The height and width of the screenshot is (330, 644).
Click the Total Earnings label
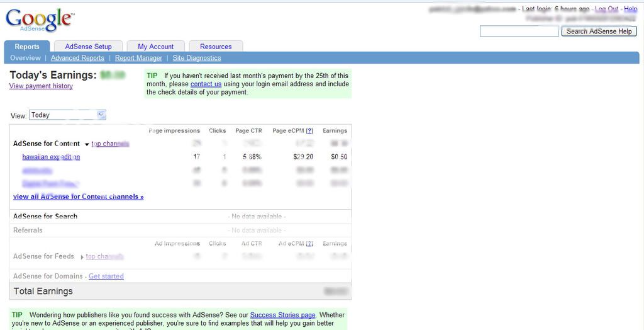[x=43, y=292]
